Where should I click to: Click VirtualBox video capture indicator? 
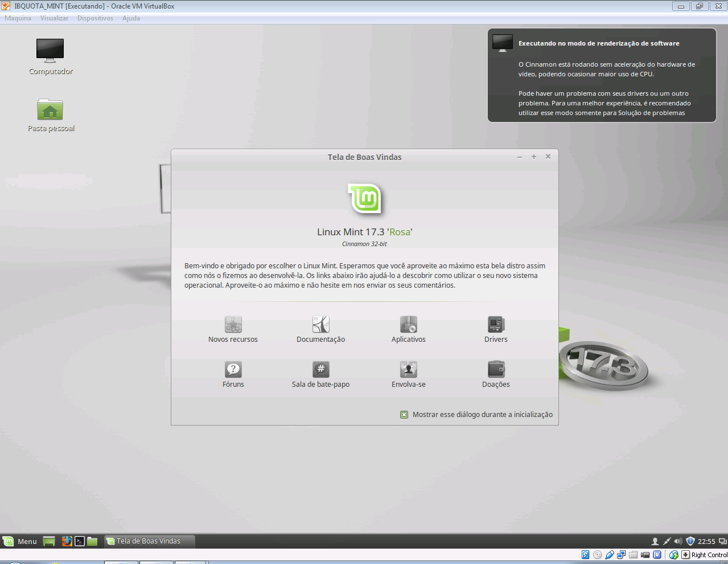point(645,555)
